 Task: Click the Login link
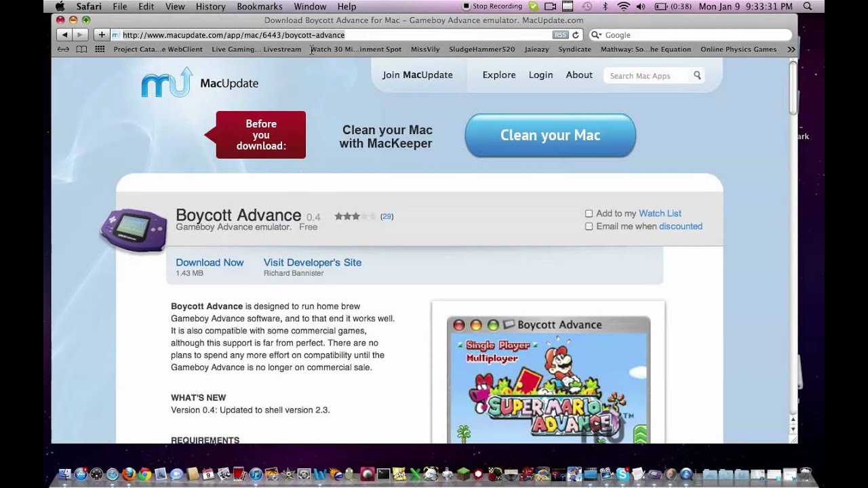click(541, 75)
